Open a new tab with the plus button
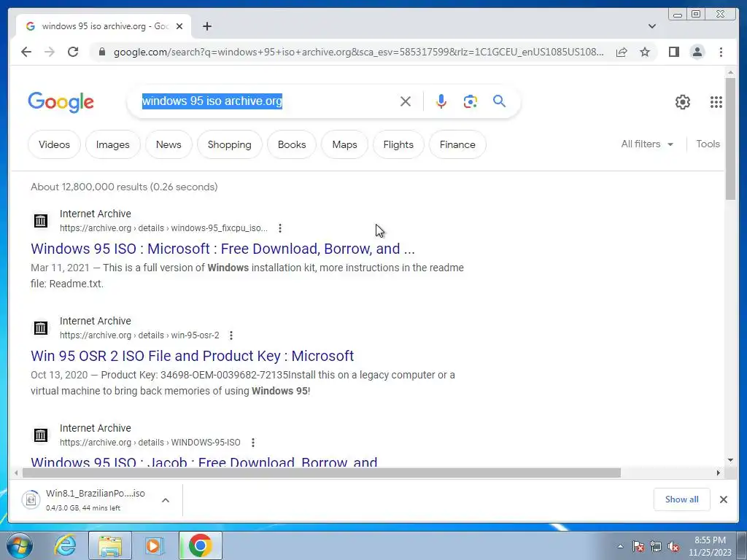 pos(206,26)
